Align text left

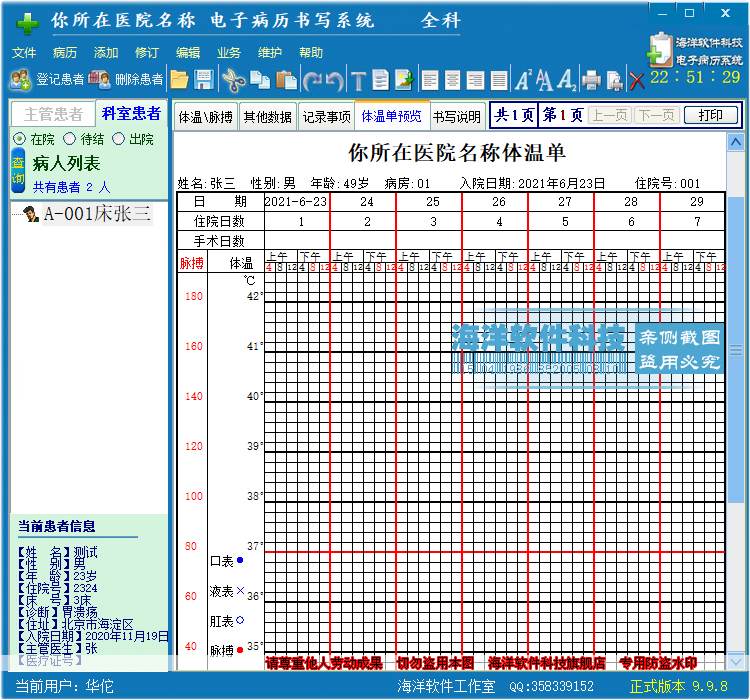click(430, 80)
